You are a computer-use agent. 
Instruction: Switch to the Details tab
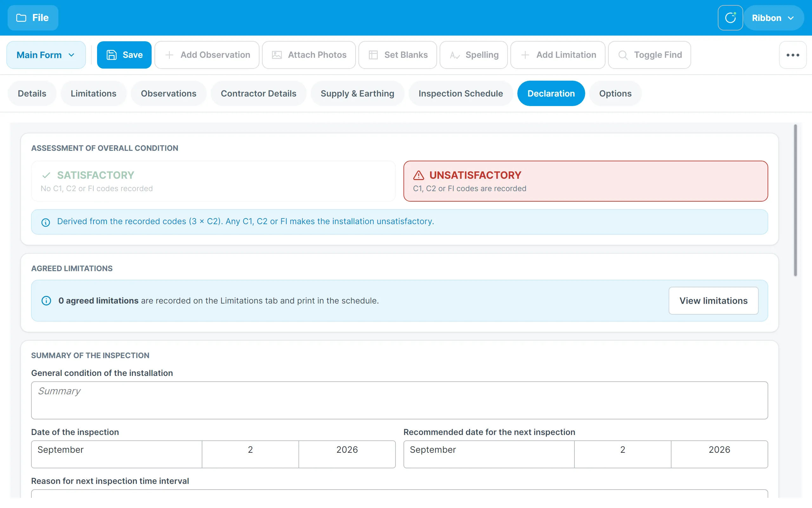coord(32,93)
